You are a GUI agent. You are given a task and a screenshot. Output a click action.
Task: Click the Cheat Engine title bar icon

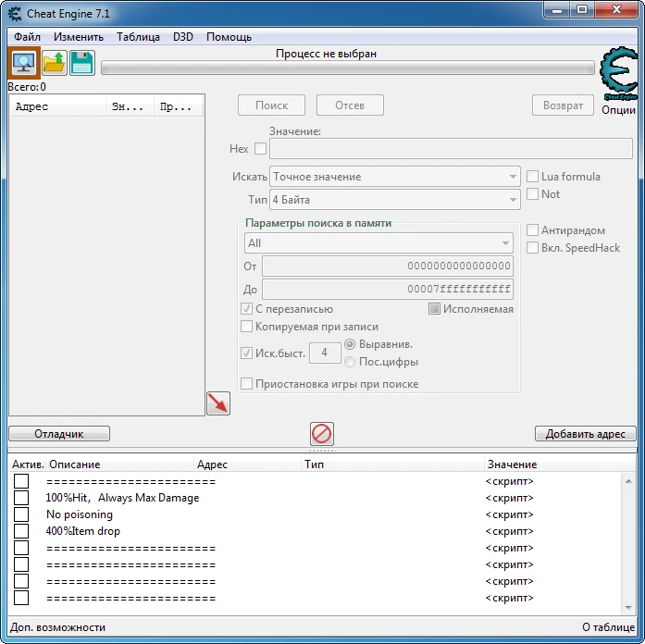(x=15, y=14)
